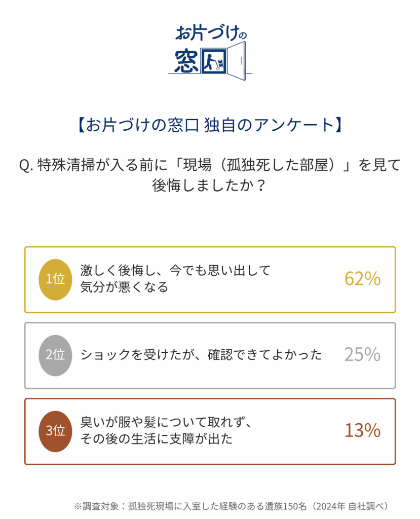Click the 後悔しましたか？ question line

[x=210, y=186]
